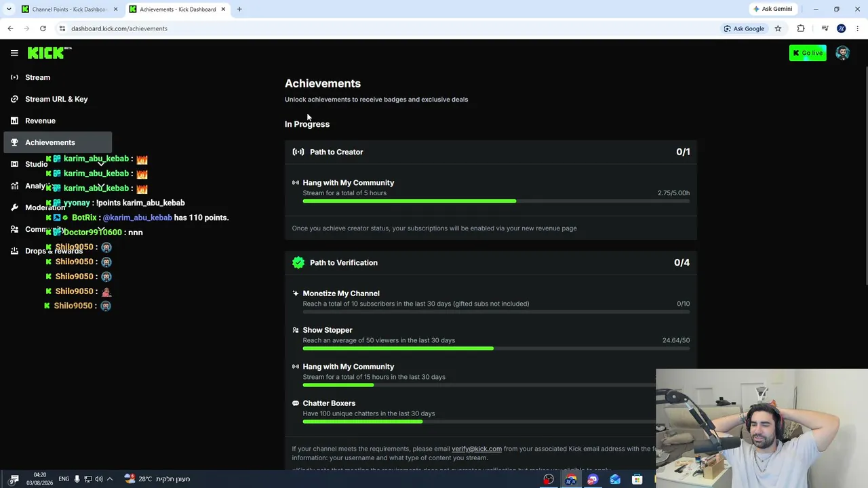Go back to the previous page
Image resolution: width=868 pixels, height=488 pixels.
(x=10, y=28)
